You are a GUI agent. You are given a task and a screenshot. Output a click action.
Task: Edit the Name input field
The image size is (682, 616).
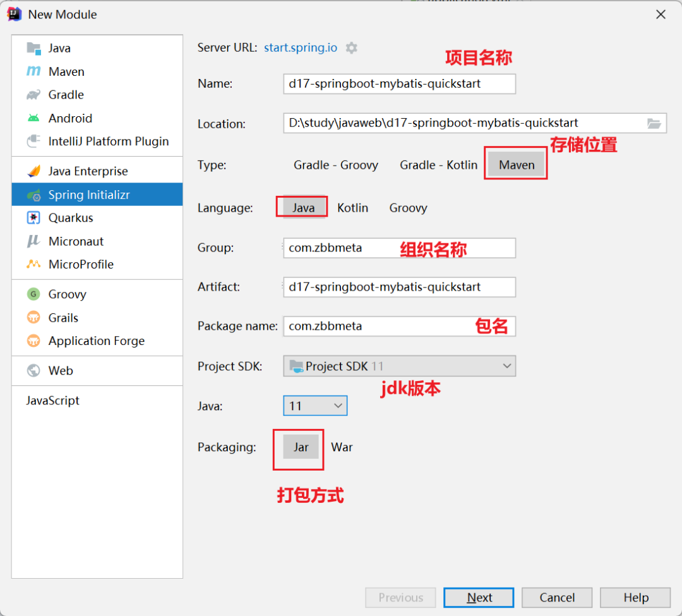tap(399, 83)
